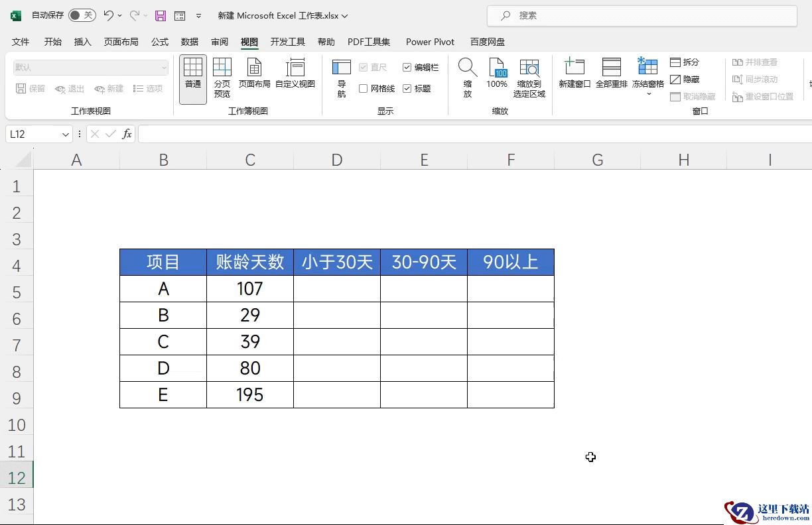Select 普通 normal view

coord(193,79)
